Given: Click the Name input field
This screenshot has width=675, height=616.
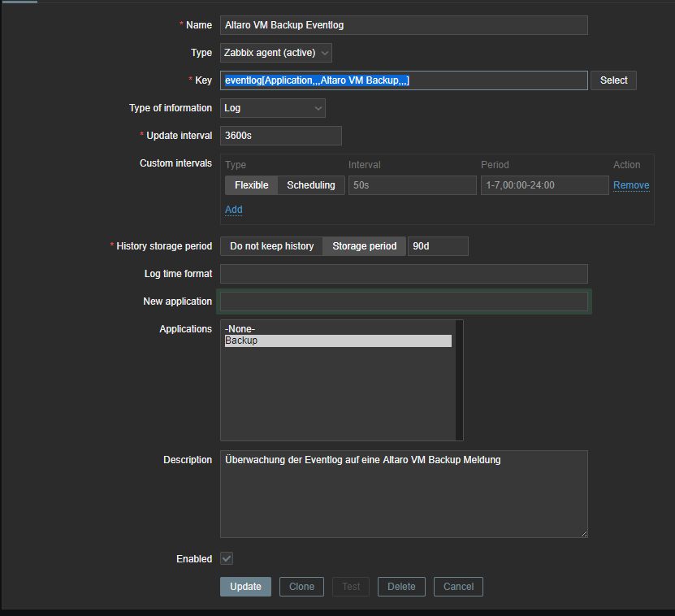Looking at the screenshot, I should 403,25.
